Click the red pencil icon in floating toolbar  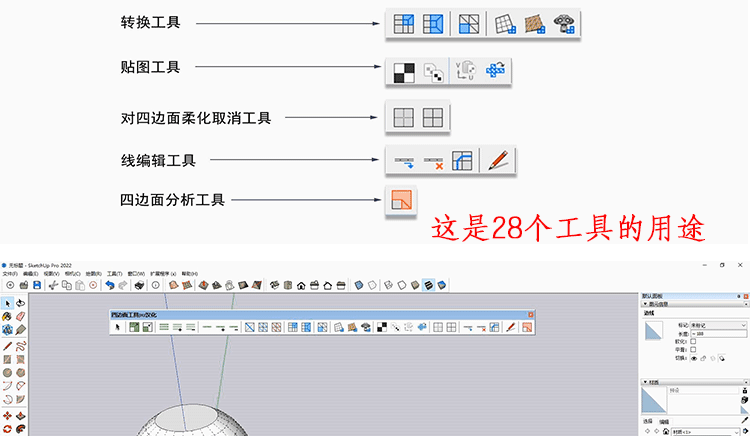click(511, 327)
